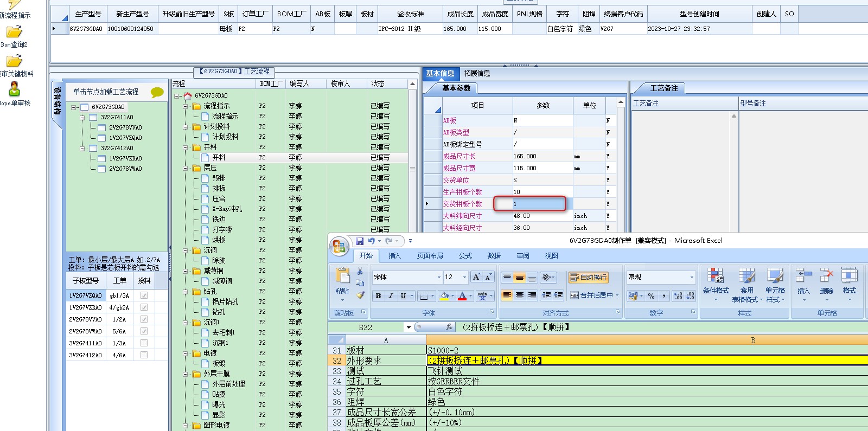Click the fx insert function icon
Image resolution: width=868 pixels, height=431 pixels.
coord(449,327)
